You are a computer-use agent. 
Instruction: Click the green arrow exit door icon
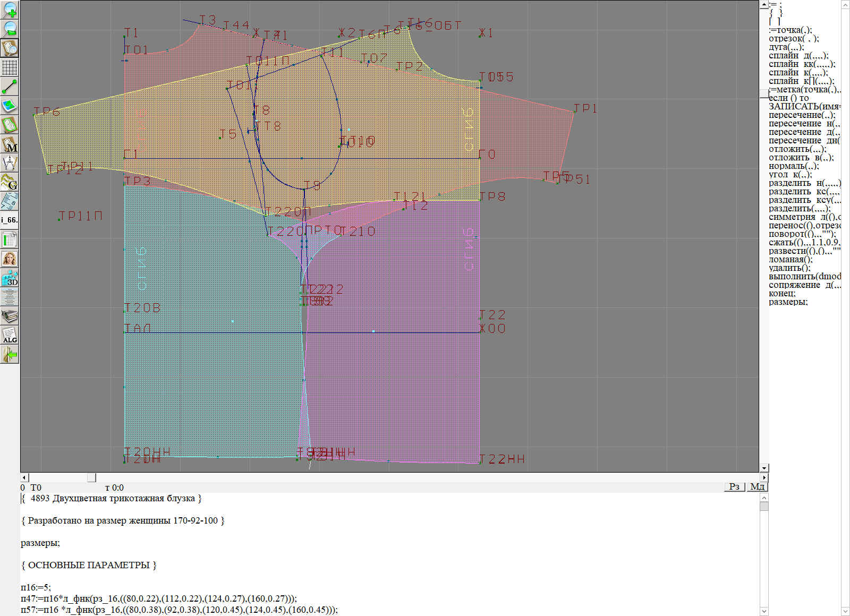pos(10,354)
